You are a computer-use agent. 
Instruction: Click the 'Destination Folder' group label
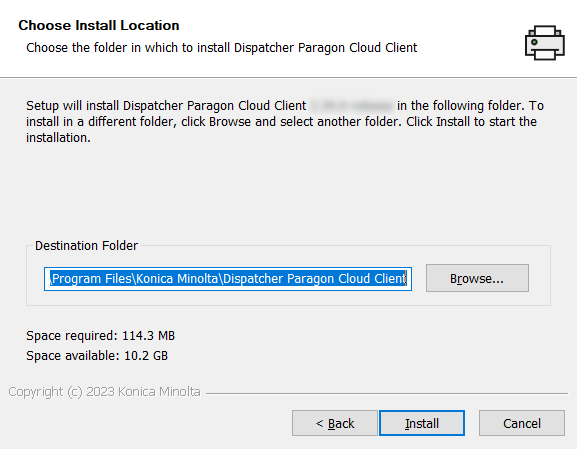point(86,245)
